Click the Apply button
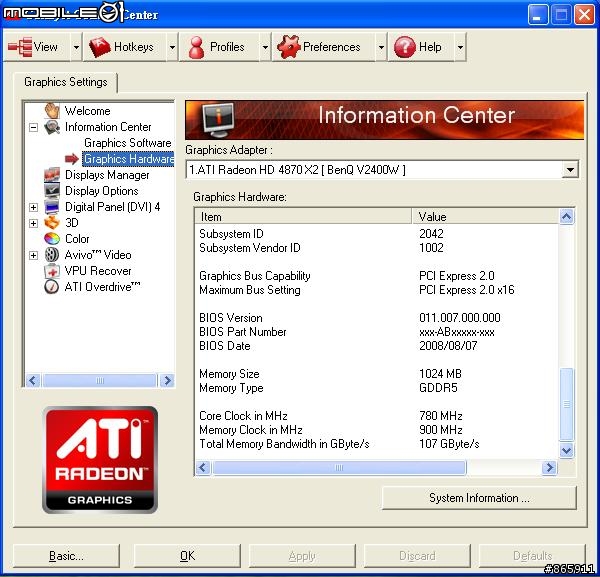The height and width of the screenshot is (577, 600). 302,556
